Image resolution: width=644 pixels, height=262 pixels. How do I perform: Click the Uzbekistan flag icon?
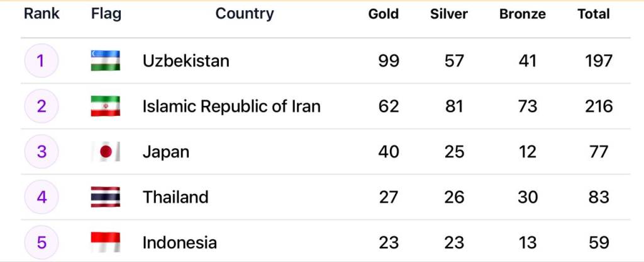coord(105,60)
